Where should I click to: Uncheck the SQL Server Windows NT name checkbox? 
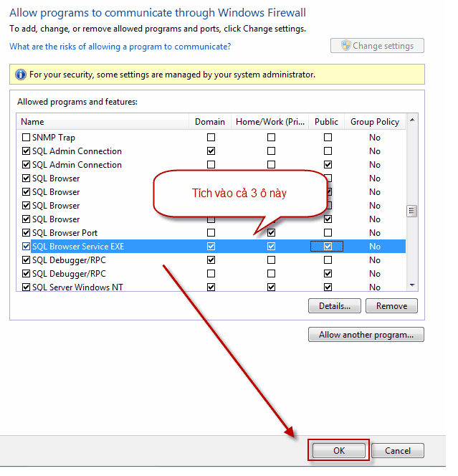pyautogui.click(x=26, y=287)
